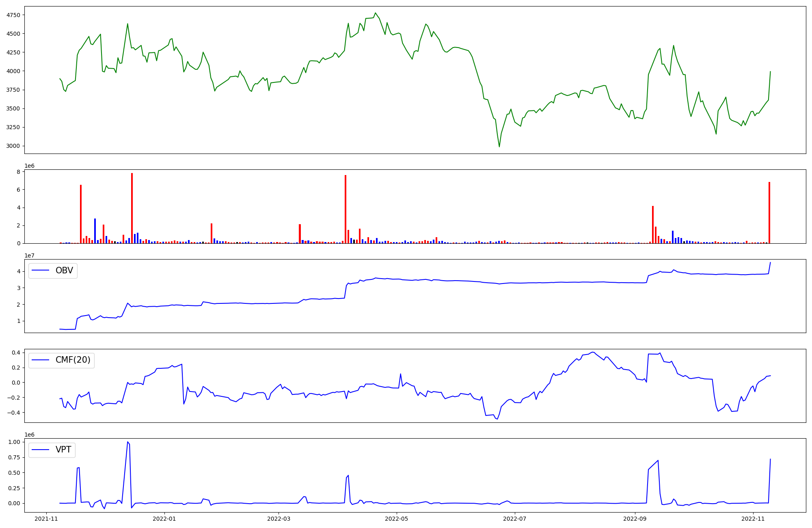Click the 4750 tick on price axis

tap(13, 15)
